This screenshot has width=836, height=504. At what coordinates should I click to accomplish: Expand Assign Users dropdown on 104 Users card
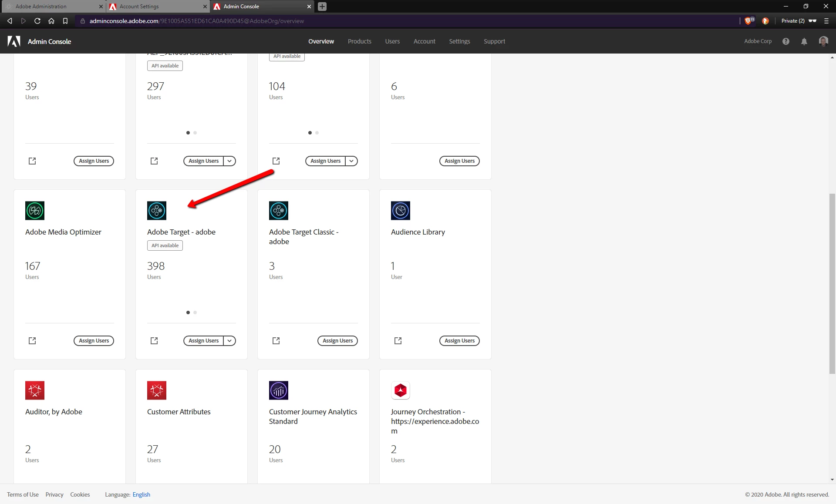[351, 161]
